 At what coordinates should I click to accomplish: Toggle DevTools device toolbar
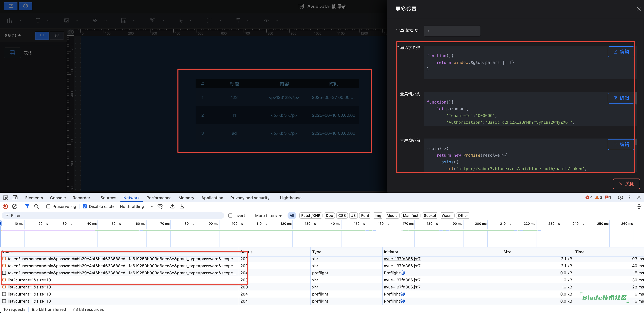(15, 198)
